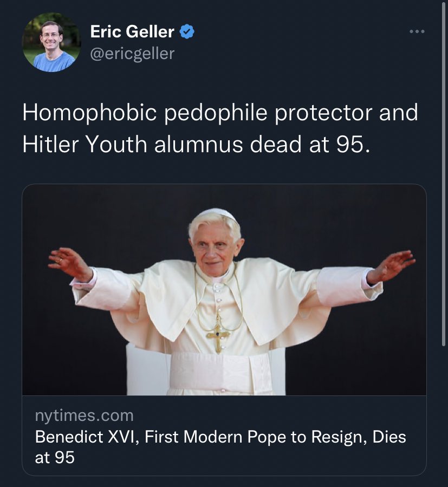Screen dimensions: 448x487
Task: Open the three-dot more options menu
Action: [417, 32]
